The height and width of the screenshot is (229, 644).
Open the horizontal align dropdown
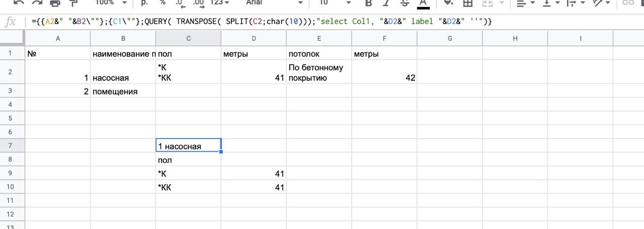[525, 3]
